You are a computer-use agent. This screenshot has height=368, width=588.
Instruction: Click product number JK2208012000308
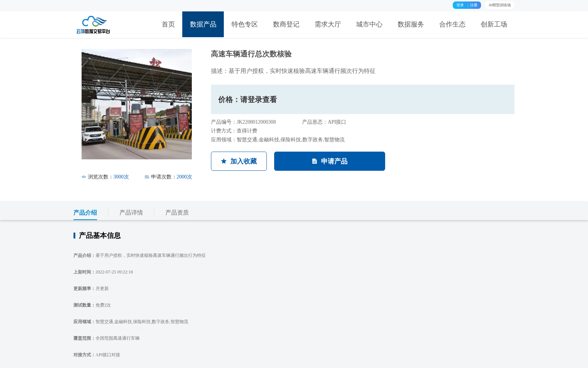tap(256, 122)
